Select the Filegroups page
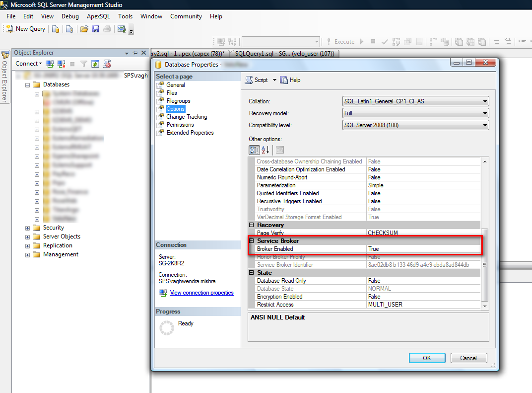This screenshot has height=393, width=532. coord(179,101)
